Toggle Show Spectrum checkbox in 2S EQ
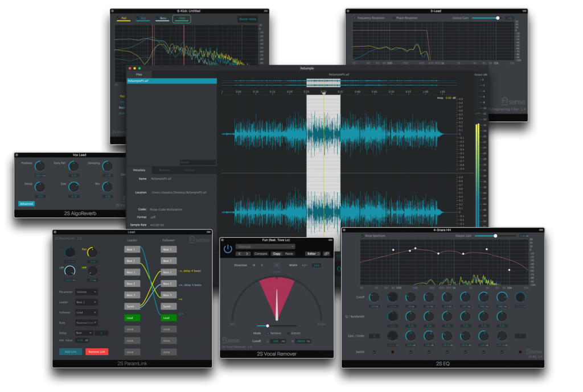 pos(363,236)
